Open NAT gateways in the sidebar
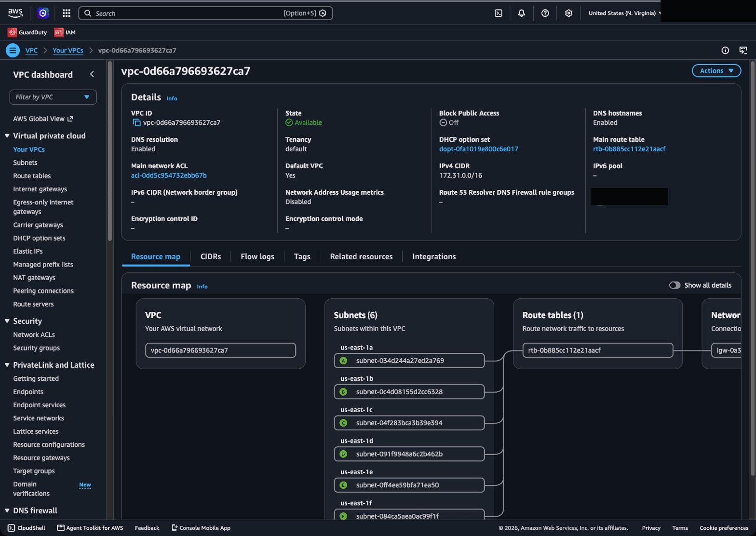 coord(34,278)
